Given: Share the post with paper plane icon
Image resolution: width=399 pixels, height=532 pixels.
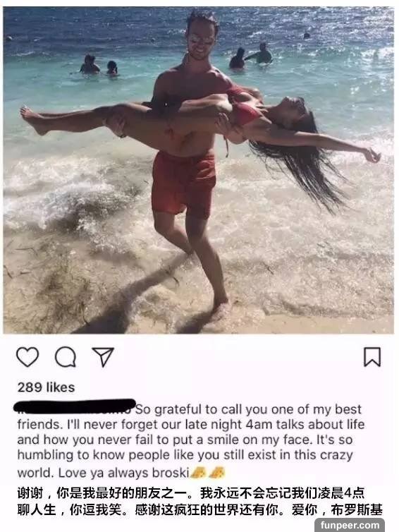Looking at the screenshot, I should tap(103, 357).
